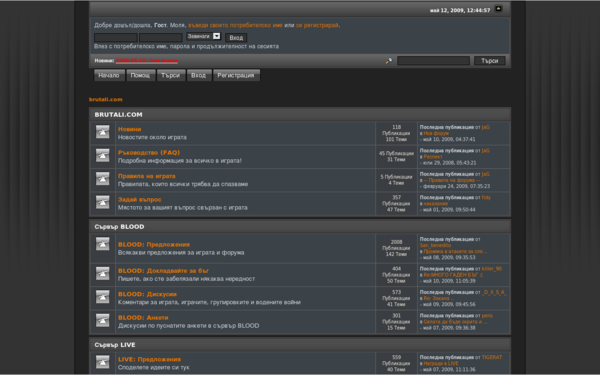Image resolution: width=600 pixels, height=375 pixels.
Task: Open the Задай въпрос board
Action: pos(139,199)
